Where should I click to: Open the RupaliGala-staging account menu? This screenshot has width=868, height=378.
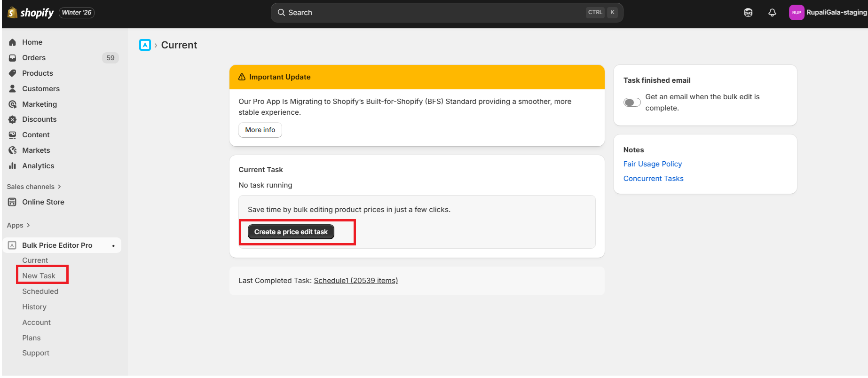pyautogui.click(x=828, y=13)
